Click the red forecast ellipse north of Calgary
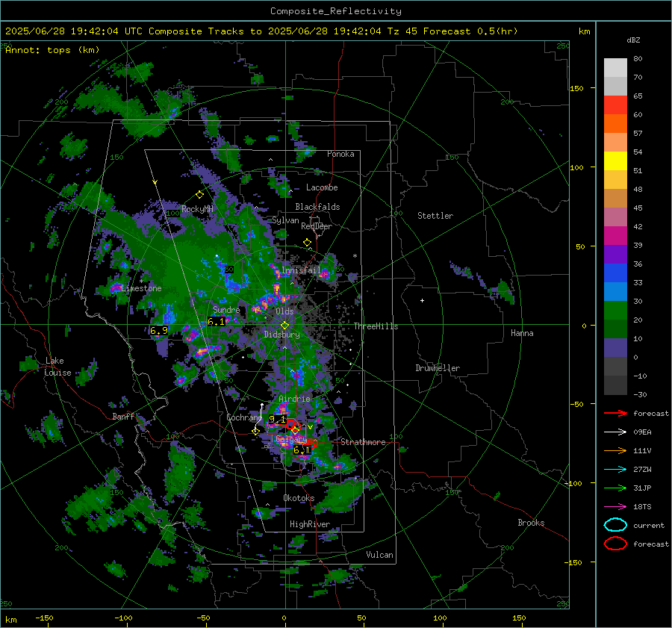 click(x=292, y=425)
